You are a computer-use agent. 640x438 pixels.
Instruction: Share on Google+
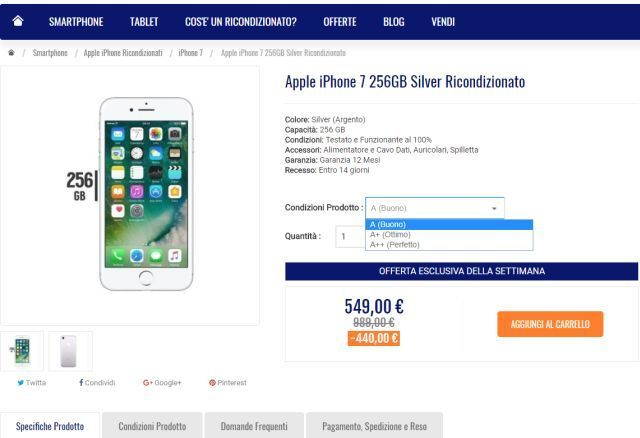point(162,382)
